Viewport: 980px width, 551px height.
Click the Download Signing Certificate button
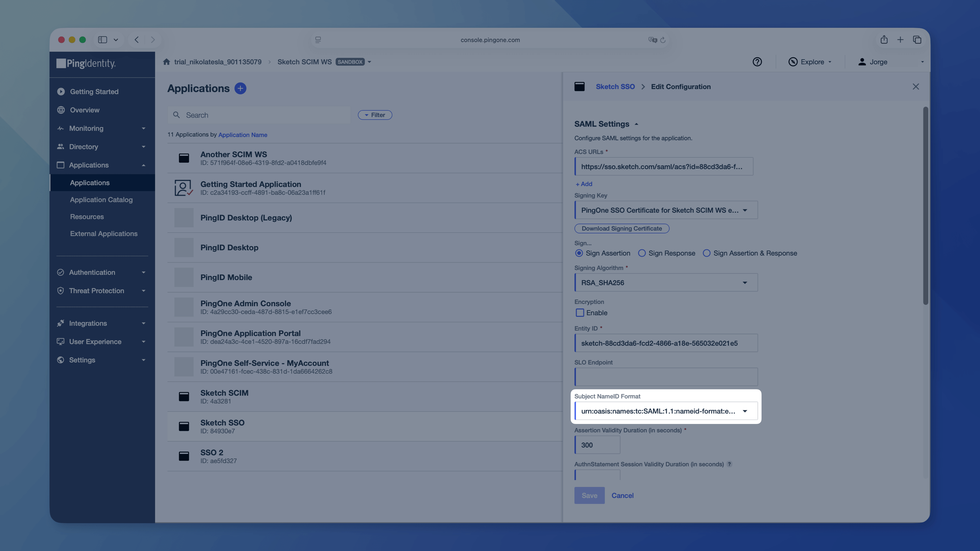pos(622,228)
